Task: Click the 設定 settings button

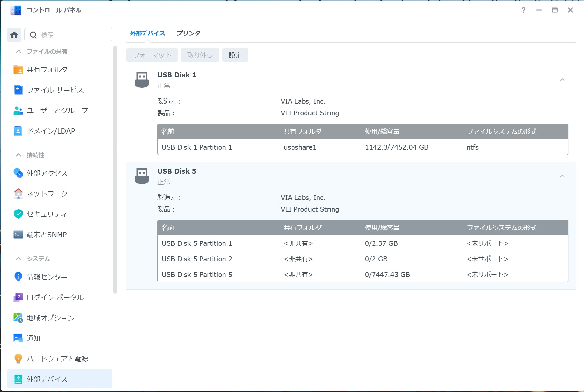Action: click(235, 55)
